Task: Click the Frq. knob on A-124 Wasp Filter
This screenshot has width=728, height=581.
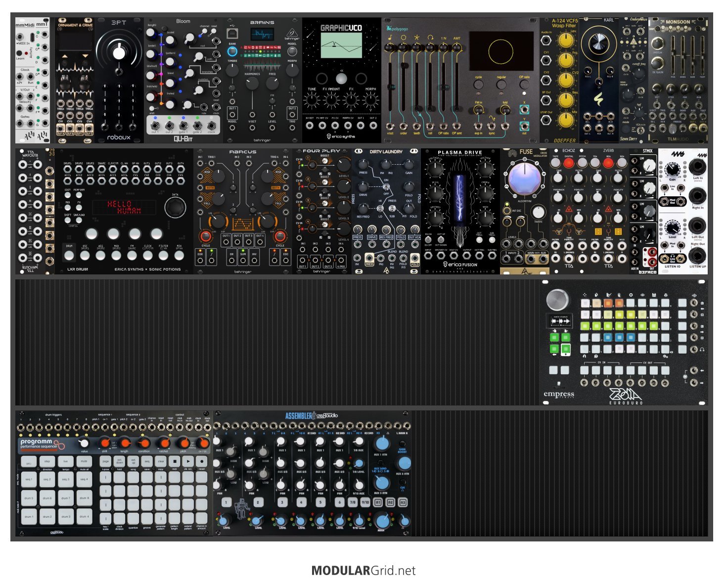Action: click(x=565, y=60)
